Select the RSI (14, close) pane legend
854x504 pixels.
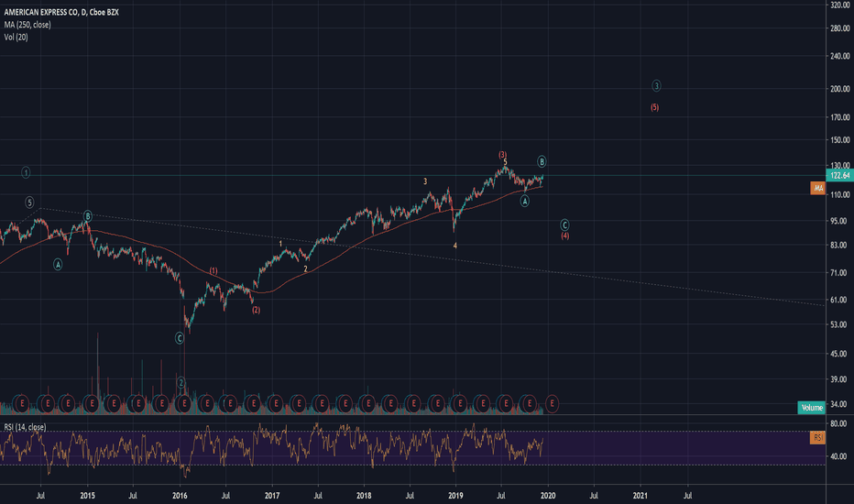(x=25, y=427)
